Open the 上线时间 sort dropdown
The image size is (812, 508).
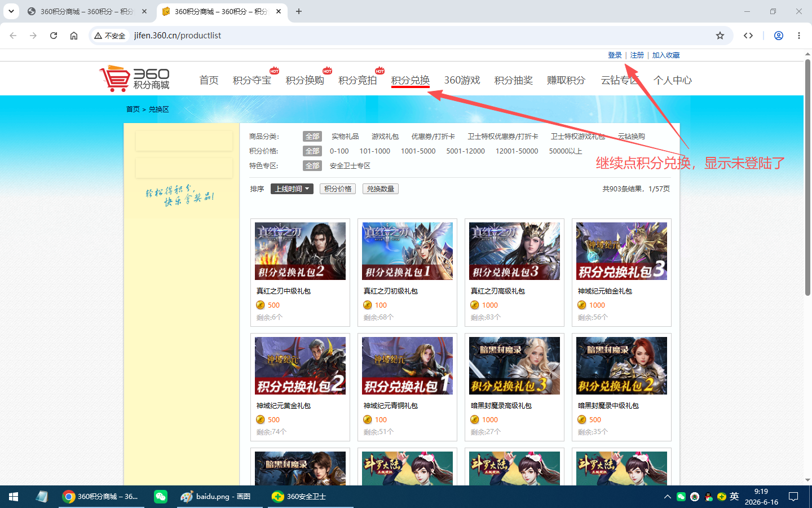pyautogui.click(x=292, y=189)
